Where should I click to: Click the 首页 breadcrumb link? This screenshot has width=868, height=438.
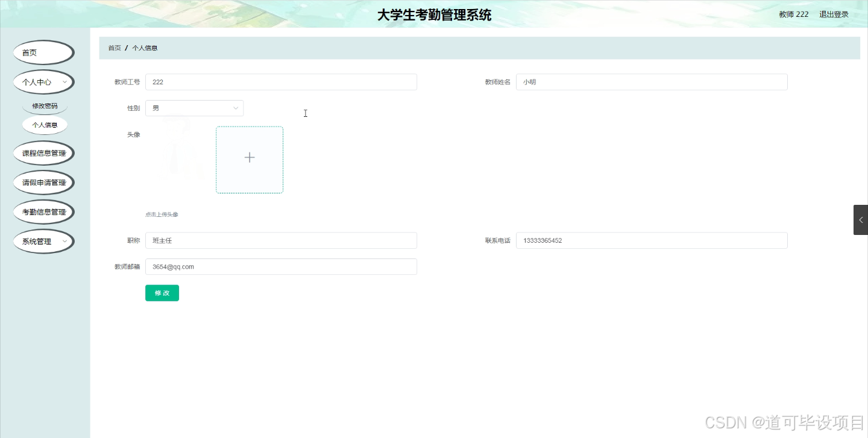115,48
